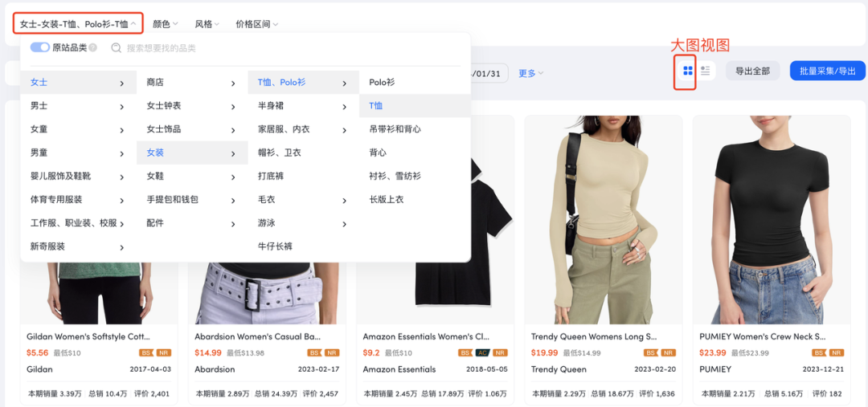Open the 女士-女装-T恤、Polo衫-T恤 category dropdown
Image resolution: width=868 pixels, height=407 pixels.
tap(78, 24)
